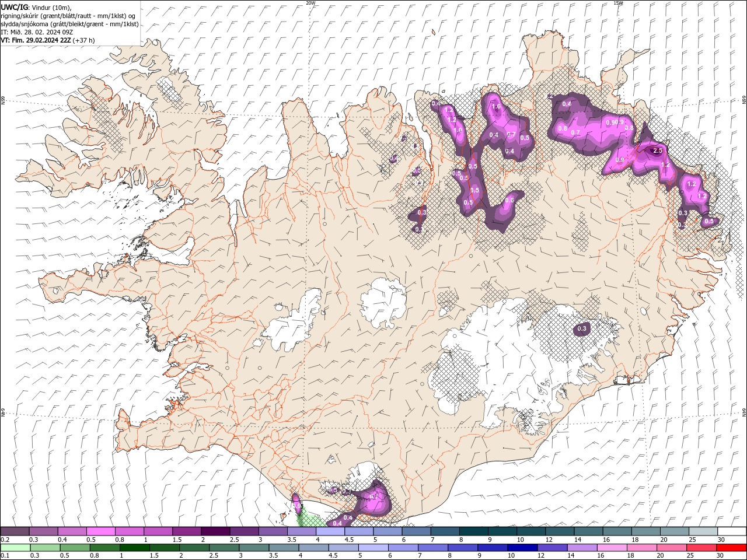Select the 8 dark teal swatch in the snow scale

[473, 531]
